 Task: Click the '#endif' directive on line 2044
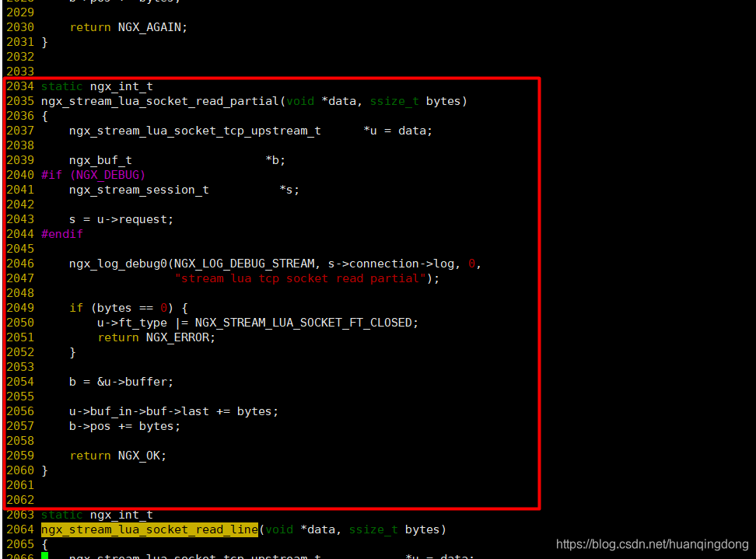(x=62, y=234)
